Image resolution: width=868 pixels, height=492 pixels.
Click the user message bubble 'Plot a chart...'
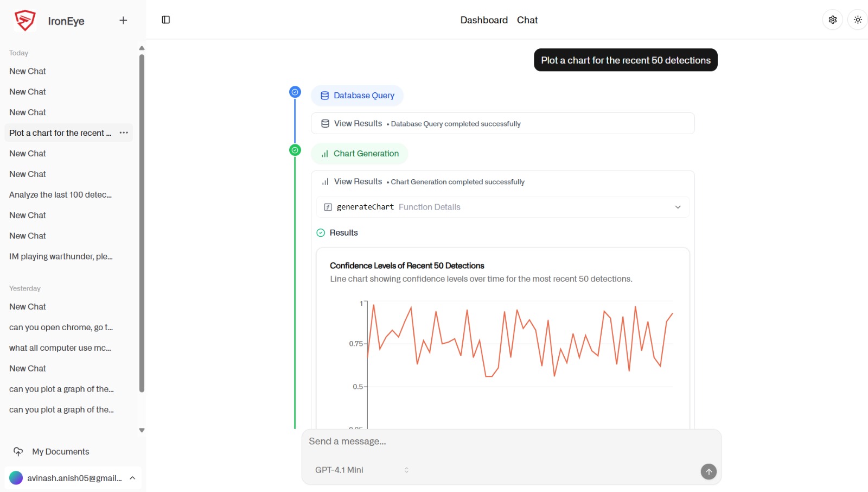point(626,60)
